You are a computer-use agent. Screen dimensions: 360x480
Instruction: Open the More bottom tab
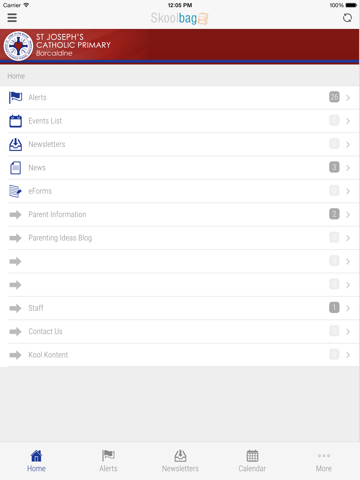click(324, 461)
